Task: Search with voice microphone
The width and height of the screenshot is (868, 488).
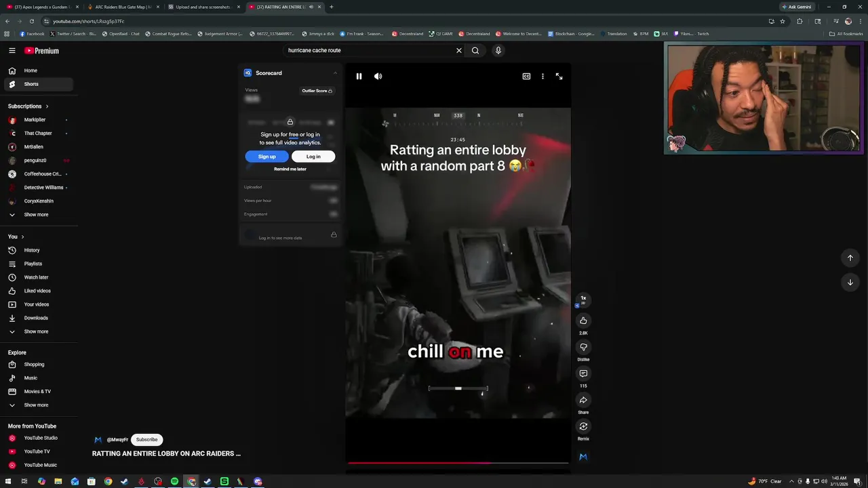Action: [498, 50]
